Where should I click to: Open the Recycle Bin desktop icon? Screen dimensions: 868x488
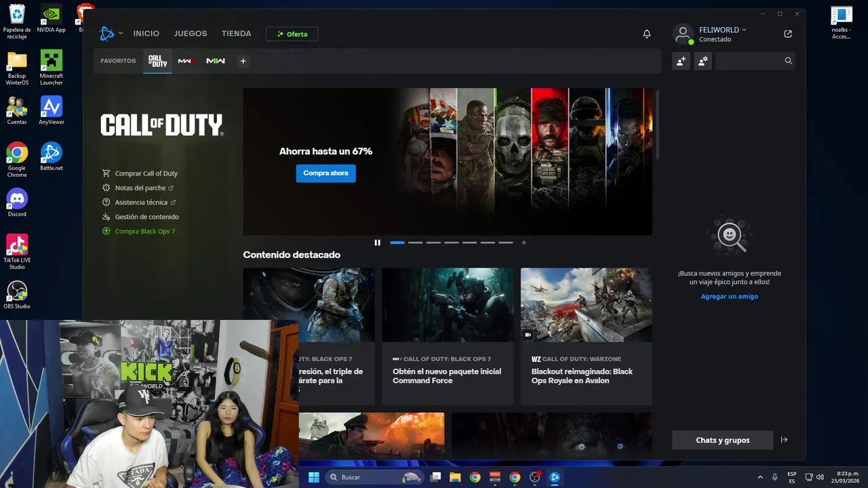(x=17, y=21)
